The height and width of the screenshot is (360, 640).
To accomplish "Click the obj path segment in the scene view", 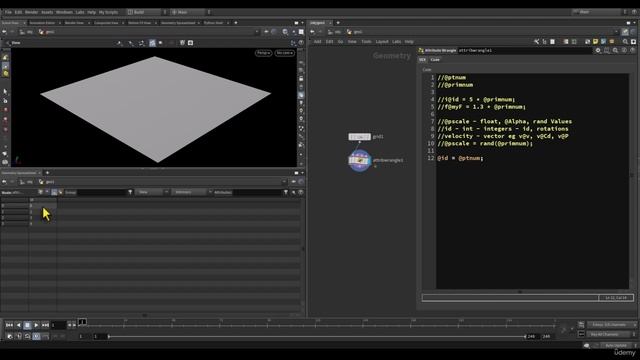I will (x=27, y=32).
